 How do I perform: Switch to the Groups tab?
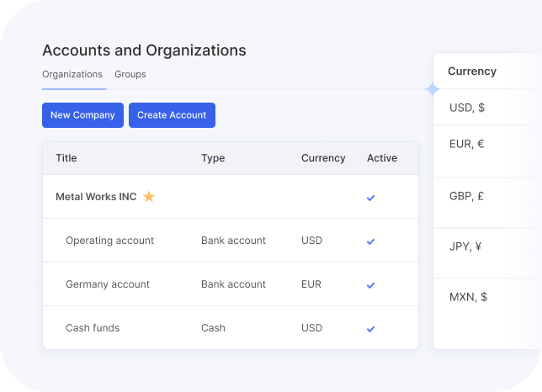click(x=130, y=74)
